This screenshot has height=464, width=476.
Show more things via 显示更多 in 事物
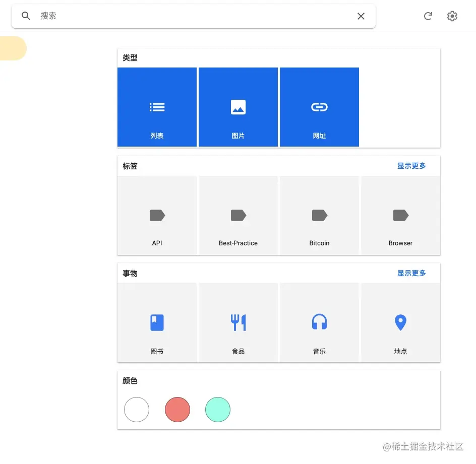[411, 273]
